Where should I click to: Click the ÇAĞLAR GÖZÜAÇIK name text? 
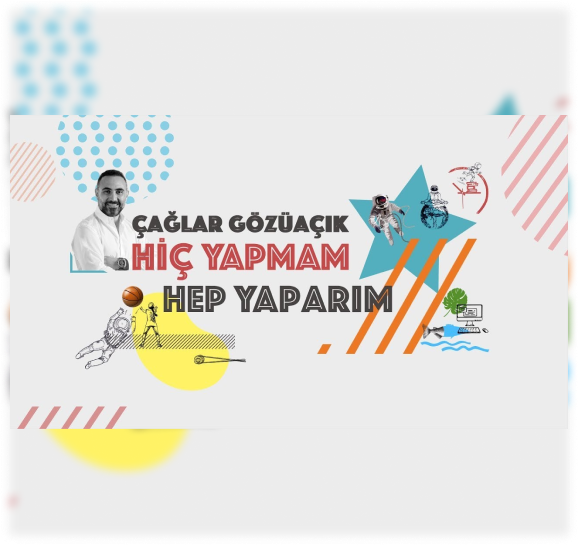tap(240, 224)
